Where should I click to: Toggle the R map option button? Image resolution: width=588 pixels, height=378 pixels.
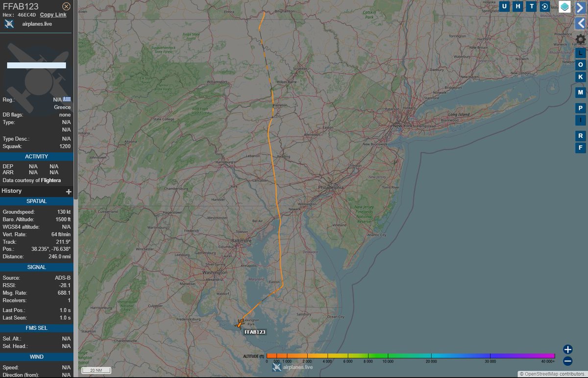tap(581, 136)
